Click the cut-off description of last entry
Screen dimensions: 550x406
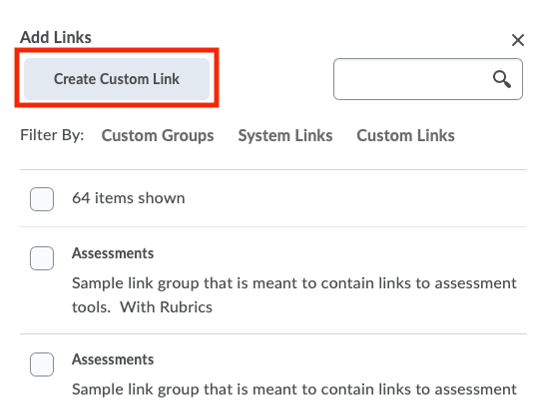tap(294, 390)
